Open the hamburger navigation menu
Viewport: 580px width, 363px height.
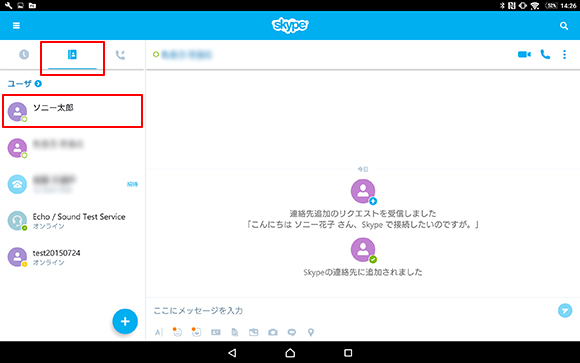(x=16, y=26)
